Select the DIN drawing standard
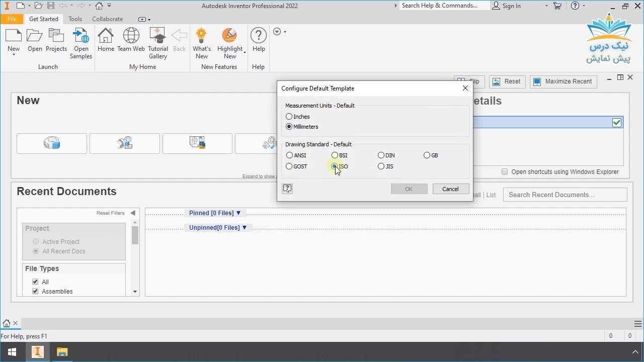The width and height of the screenshot is (644, 362). (381, 155)
